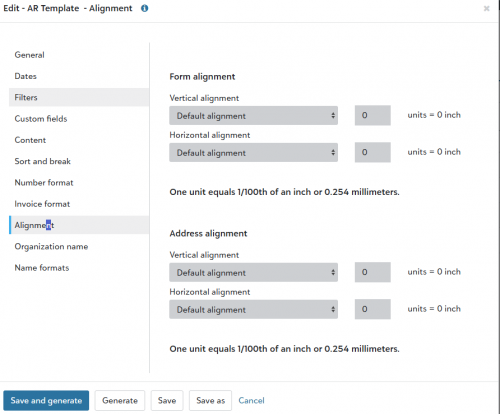This screenshot has width=500, height=414.
Task: Click the info icon beside Alignment title
Action: 144,8
